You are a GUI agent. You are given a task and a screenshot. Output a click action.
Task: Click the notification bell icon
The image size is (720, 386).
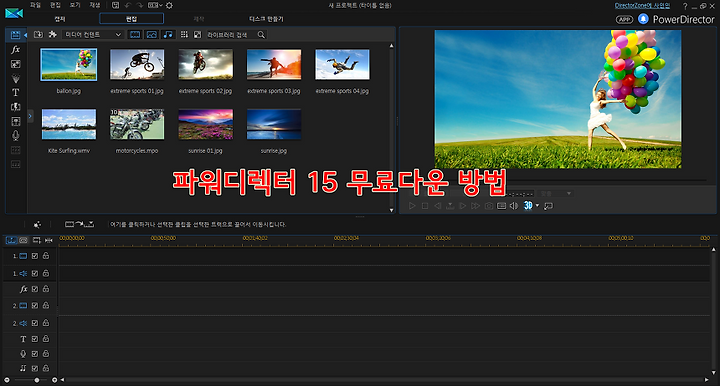tap(643, 19)
